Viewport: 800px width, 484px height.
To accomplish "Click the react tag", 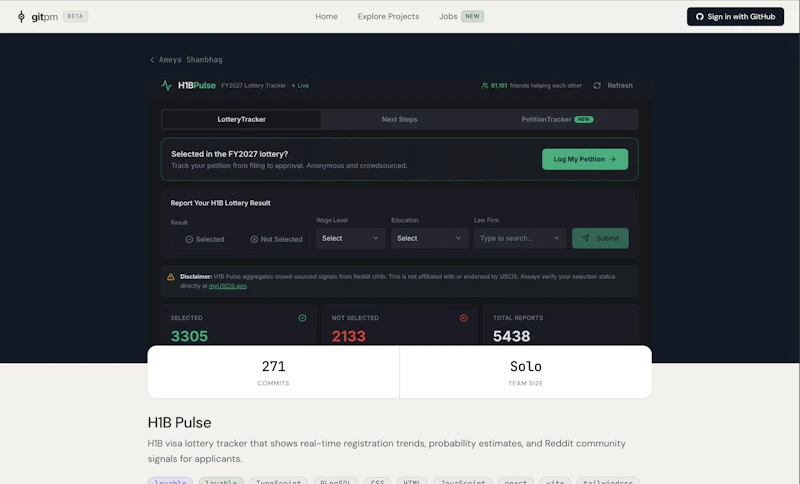I will point(516,481).
